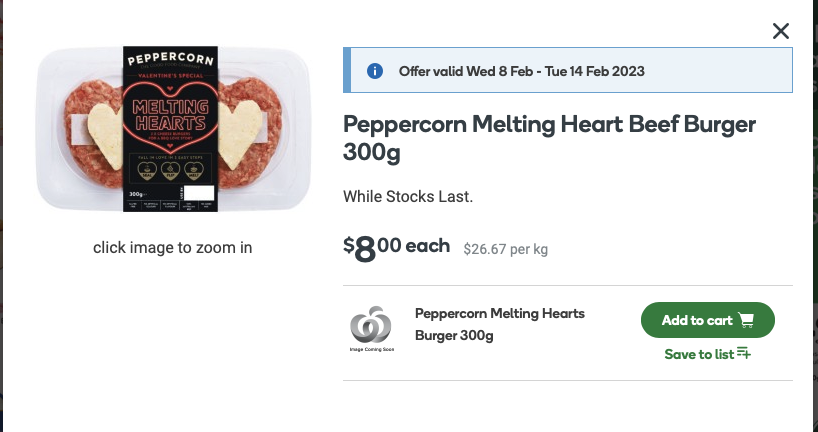Click the blue info icon in offer banner
This screenshot has height=432, width=818.
(x=375, y=71)
